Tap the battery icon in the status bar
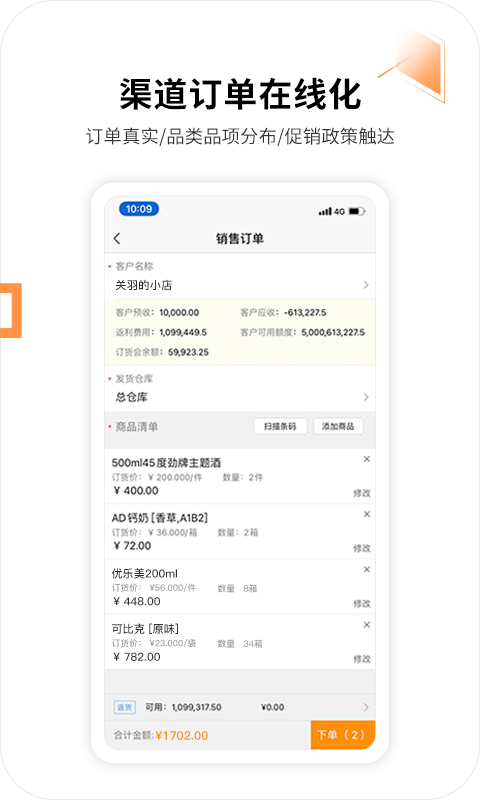The image size is (480, 800). [x=357, y=211]
